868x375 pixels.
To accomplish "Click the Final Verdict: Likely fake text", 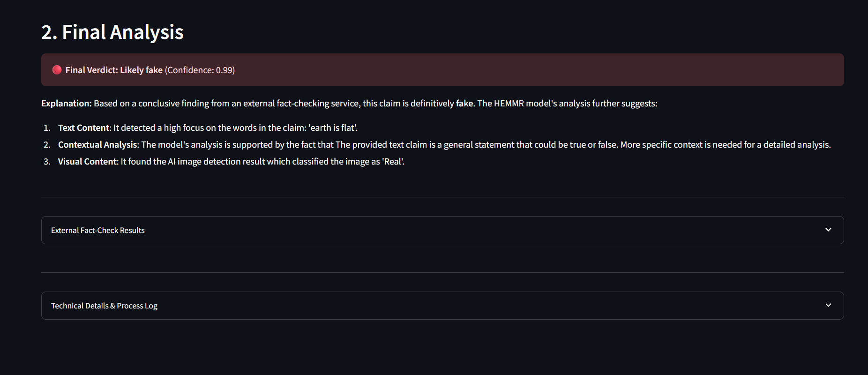I will 114,70.
